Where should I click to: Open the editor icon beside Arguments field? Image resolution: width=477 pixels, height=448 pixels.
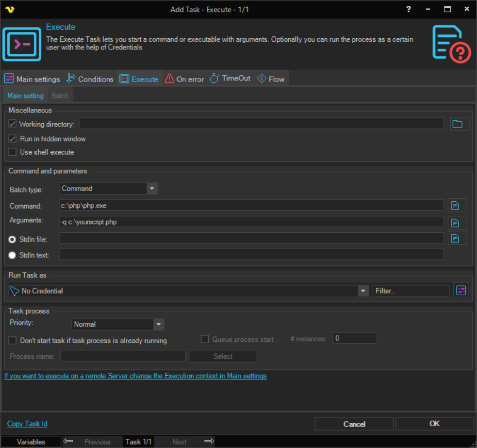click(456, 223)
